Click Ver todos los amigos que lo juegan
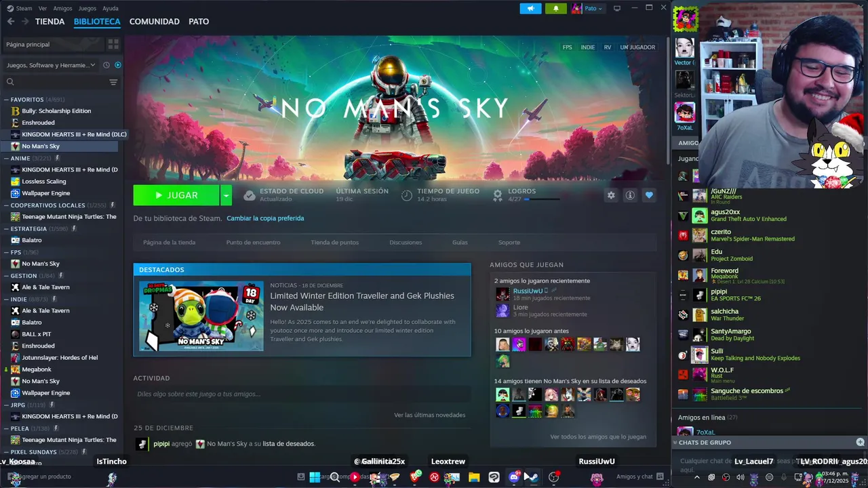This screenshot has width=868, height=488. (x=598, y=436)
